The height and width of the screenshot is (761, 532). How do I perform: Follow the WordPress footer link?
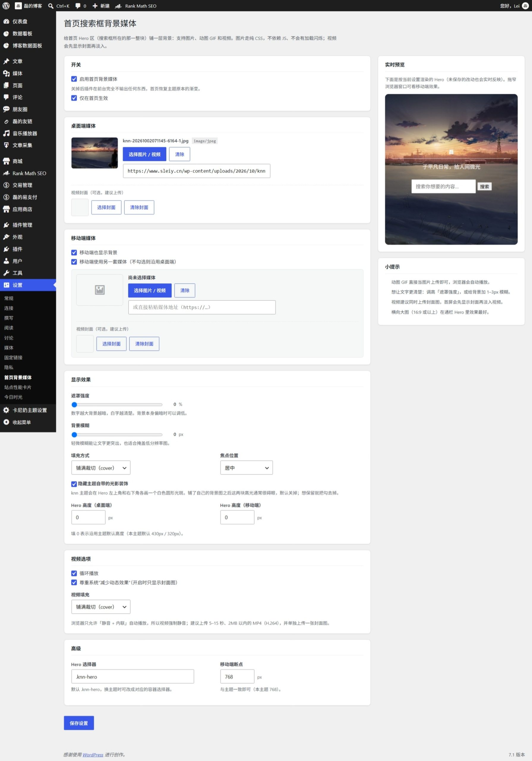click(x=93, y=755)
